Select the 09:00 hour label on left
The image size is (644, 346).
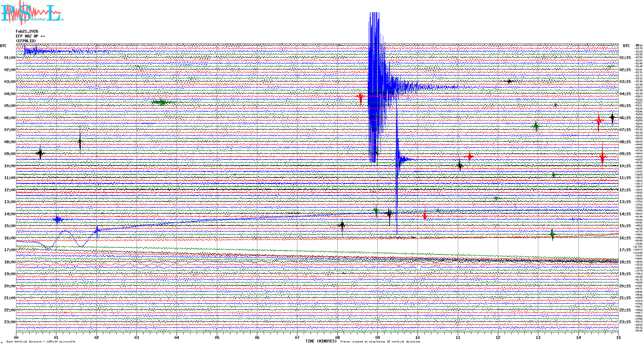(x=10, y=154)
